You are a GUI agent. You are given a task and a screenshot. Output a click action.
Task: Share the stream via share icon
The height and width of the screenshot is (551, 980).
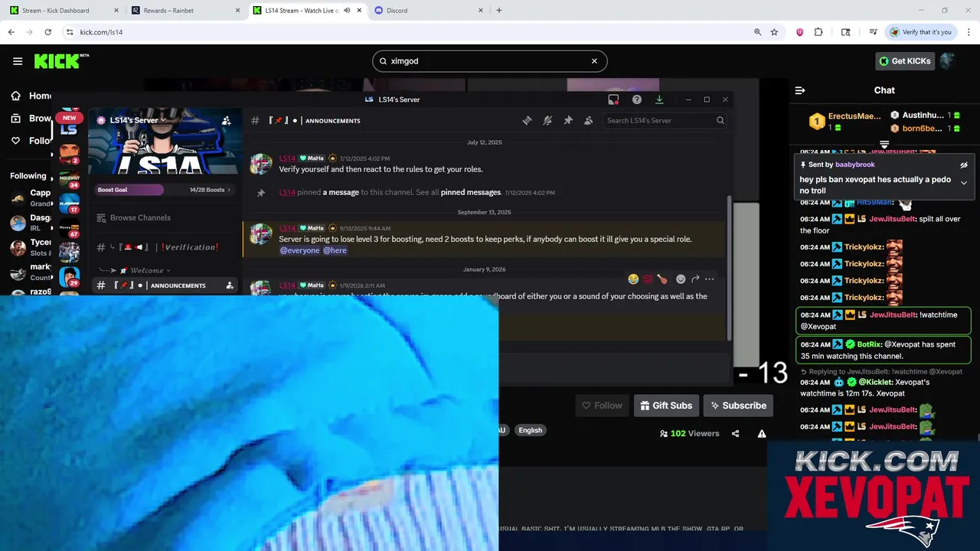pos(735,434)
